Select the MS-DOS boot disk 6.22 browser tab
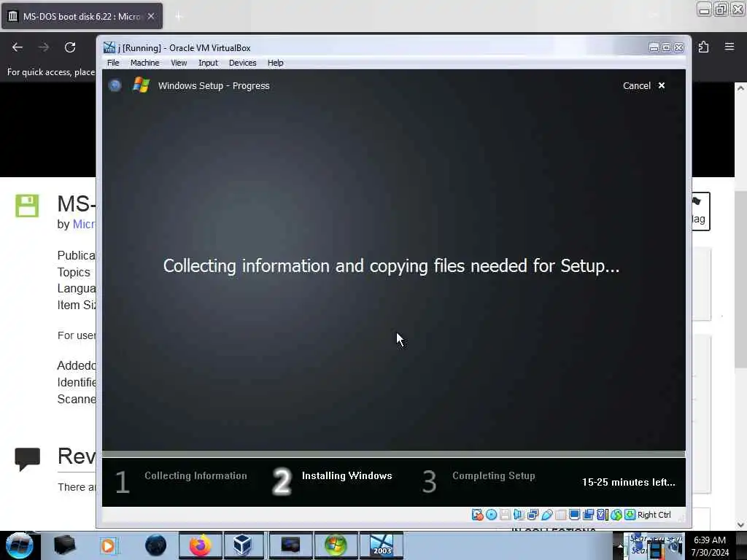747x560 pixels. [82, 16]
